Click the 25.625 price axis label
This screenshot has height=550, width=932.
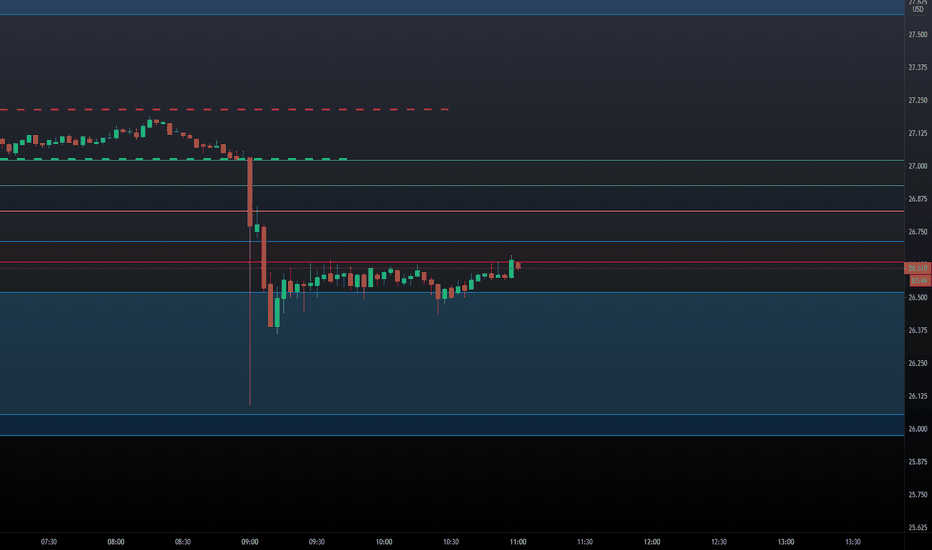pos(918,527)
